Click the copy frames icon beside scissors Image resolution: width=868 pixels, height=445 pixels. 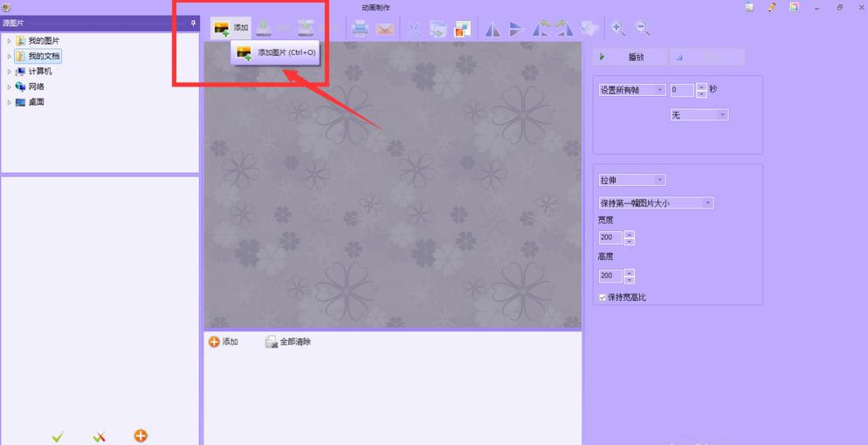pos(437,29)
